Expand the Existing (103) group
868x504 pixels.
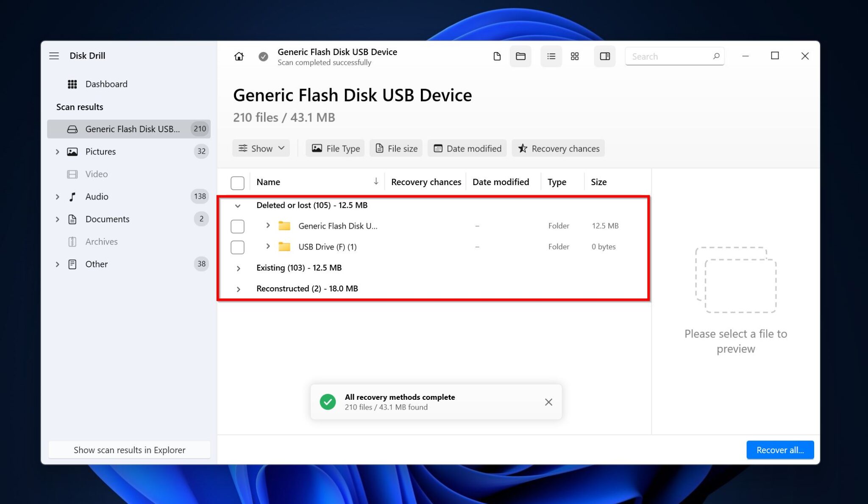pos(239,268)
